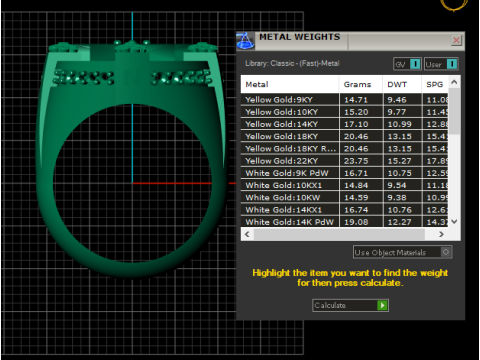Click the 12.27 DWT value
Screen dimensions: 480x360
click(399, 222)
